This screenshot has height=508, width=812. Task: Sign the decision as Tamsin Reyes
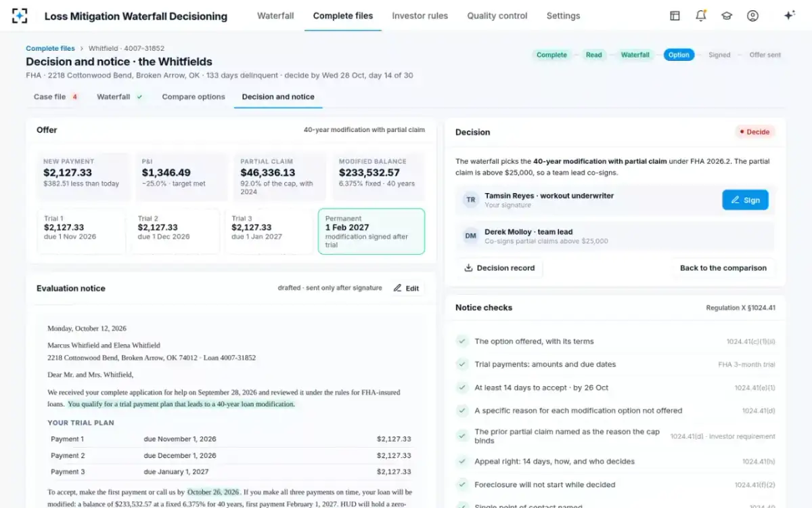point(745,200)
